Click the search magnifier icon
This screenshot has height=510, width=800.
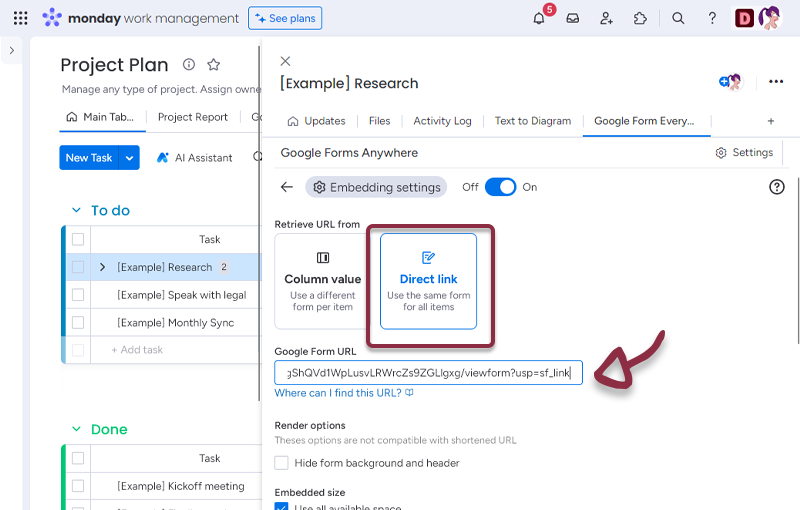(x=678, y=18)
